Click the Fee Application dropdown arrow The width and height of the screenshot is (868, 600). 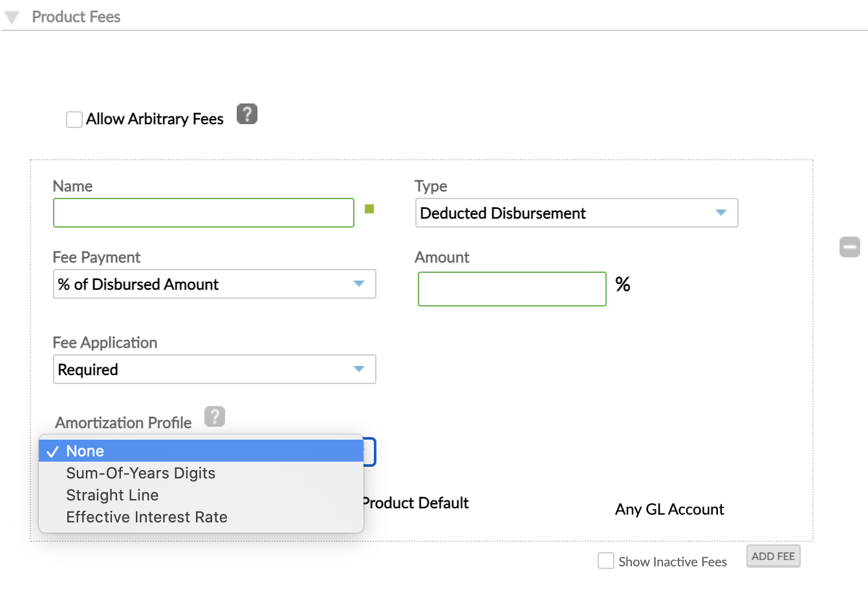point(359,369)
